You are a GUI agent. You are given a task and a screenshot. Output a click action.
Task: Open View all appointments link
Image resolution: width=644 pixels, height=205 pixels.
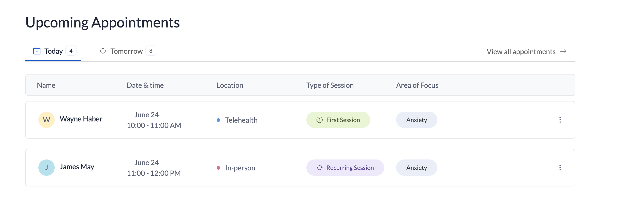(x=521, y=52)
